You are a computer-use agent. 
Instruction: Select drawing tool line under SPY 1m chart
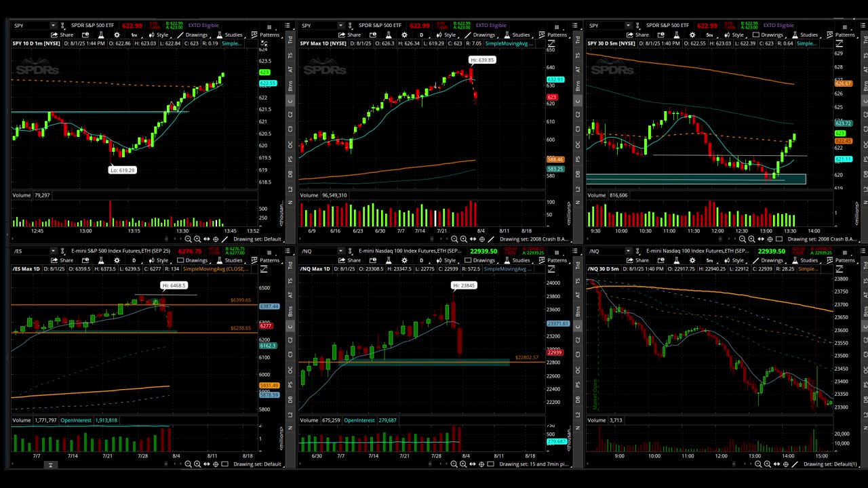coord(224,239)
